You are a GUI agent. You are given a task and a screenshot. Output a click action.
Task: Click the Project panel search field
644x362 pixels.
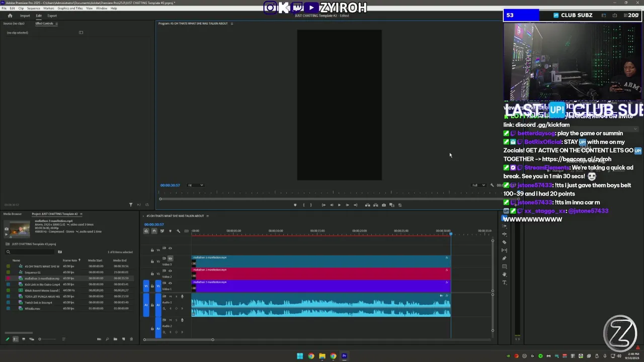coord(30,252)
